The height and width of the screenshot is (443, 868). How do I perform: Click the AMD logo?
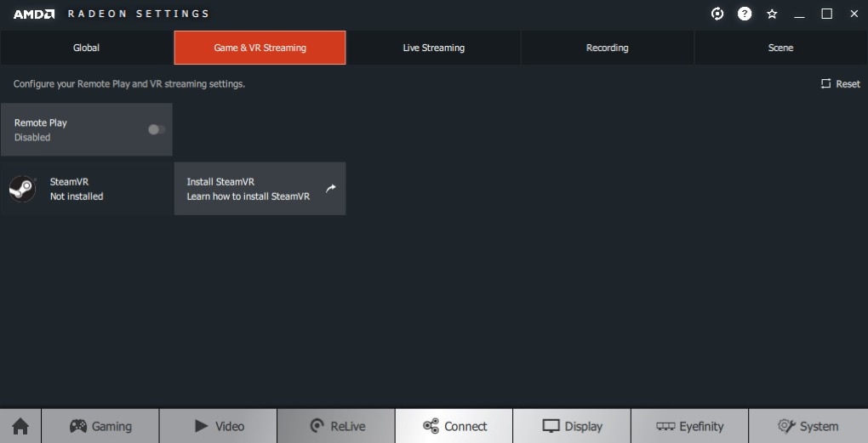(34, 14)
